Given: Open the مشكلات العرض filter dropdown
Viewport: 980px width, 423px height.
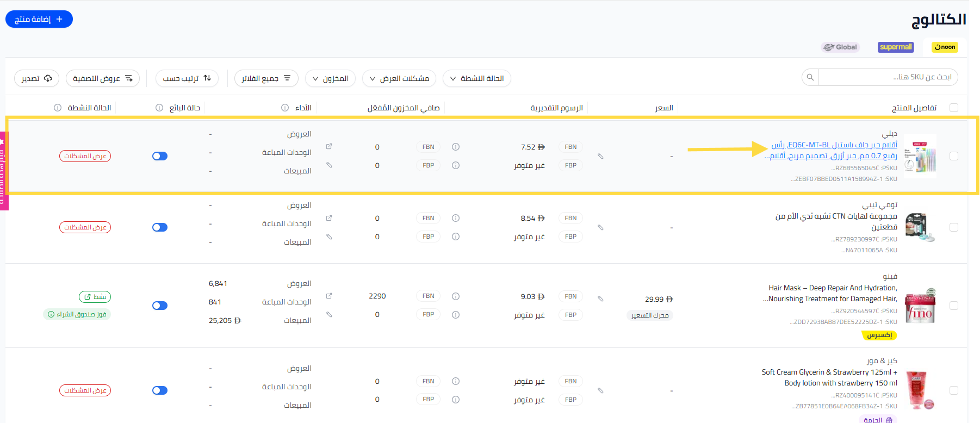Looking at the screenshot, I should click(399, 78).
